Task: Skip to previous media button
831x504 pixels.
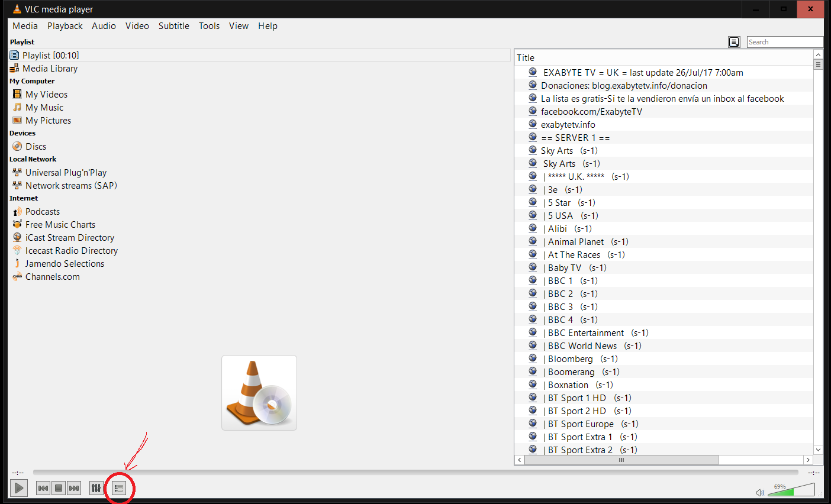Action: click(x=43, y=488)
